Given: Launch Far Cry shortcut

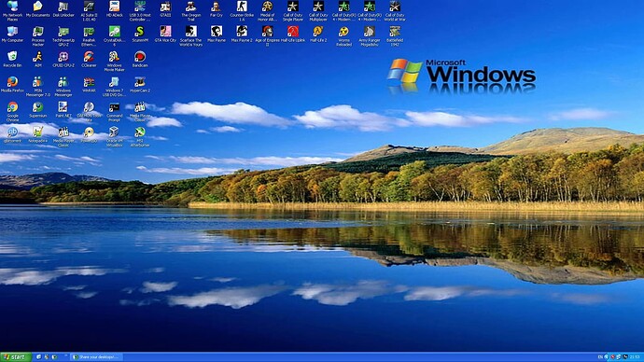Looking at the screenshot, I should tap(216, 9).
